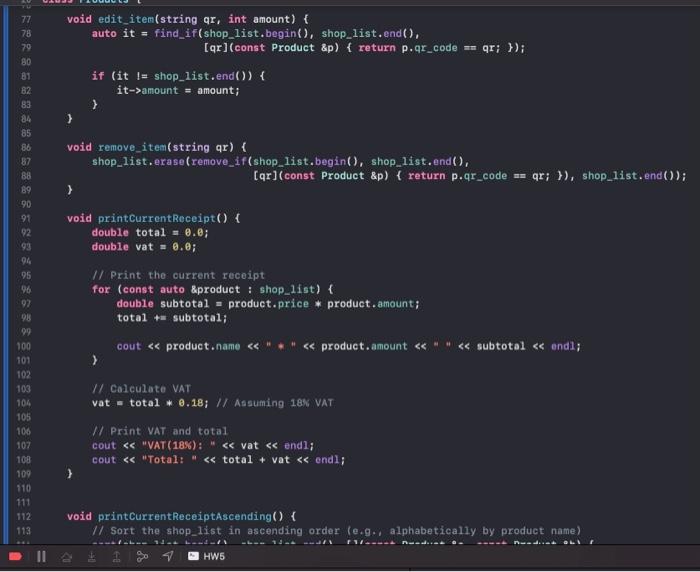700x572 pixels.
Task: Pause program execution in the debug bar
Action: point(41,556)
